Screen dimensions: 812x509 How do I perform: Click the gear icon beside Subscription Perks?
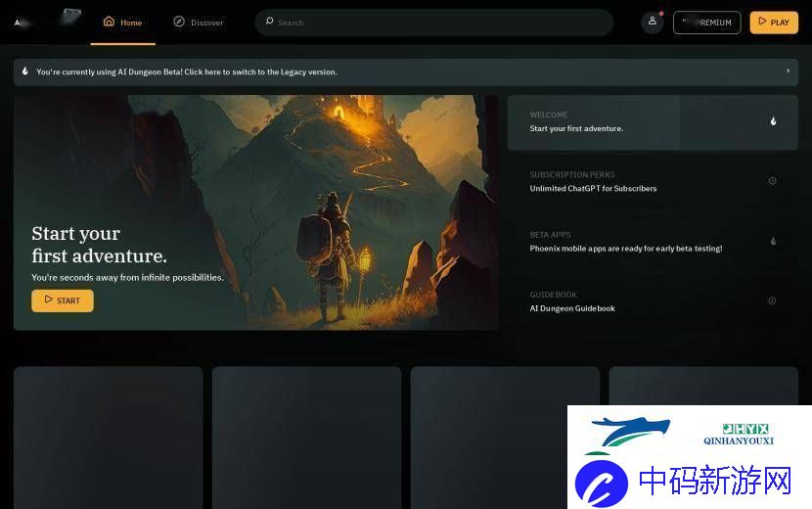(x=772, y=181)
